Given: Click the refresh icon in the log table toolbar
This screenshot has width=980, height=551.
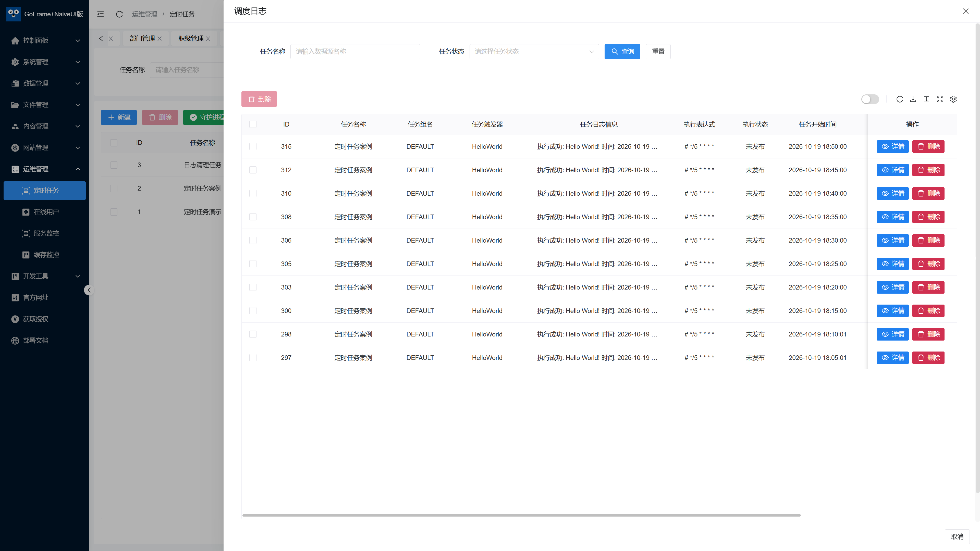Looking at the screenshot, I should [x=899, y=99].
